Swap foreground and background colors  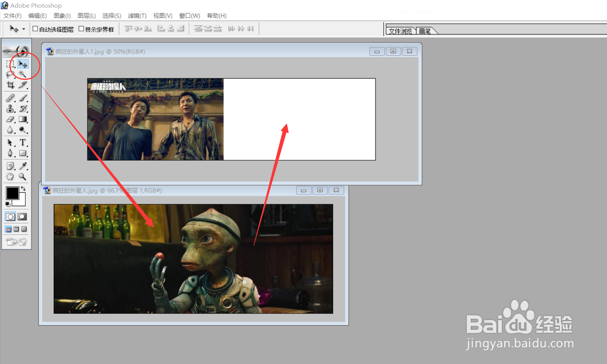point(23,188)
